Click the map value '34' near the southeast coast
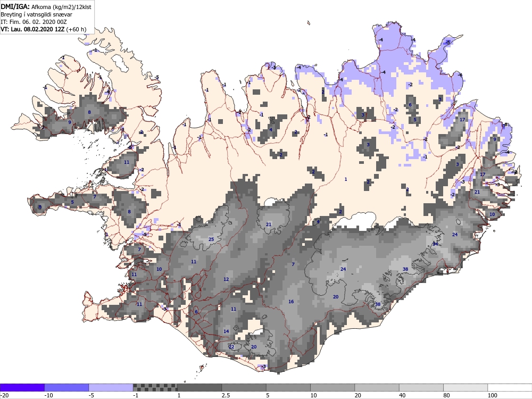The width and height of the screenshot is (532, 399). [x=435, y=244]
